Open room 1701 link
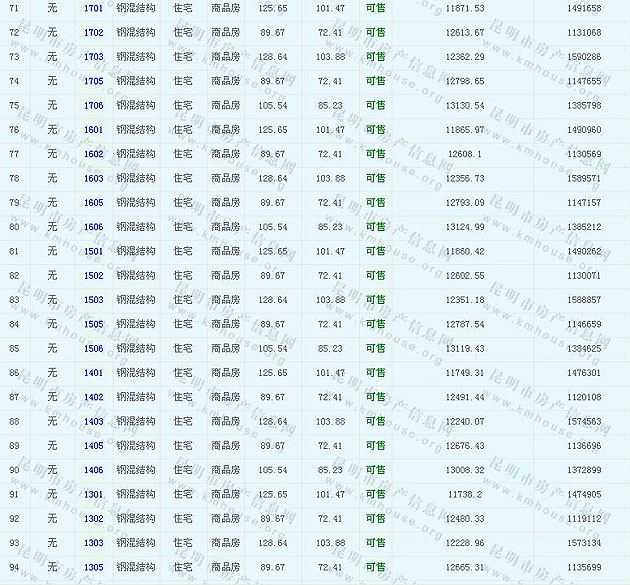Viewport: 630px width, 585px height. (93, 8)
